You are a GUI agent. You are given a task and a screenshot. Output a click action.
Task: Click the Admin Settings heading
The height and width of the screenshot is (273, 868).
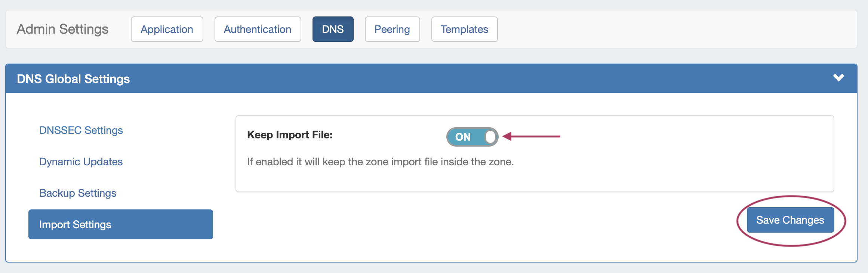coord(62,29)
